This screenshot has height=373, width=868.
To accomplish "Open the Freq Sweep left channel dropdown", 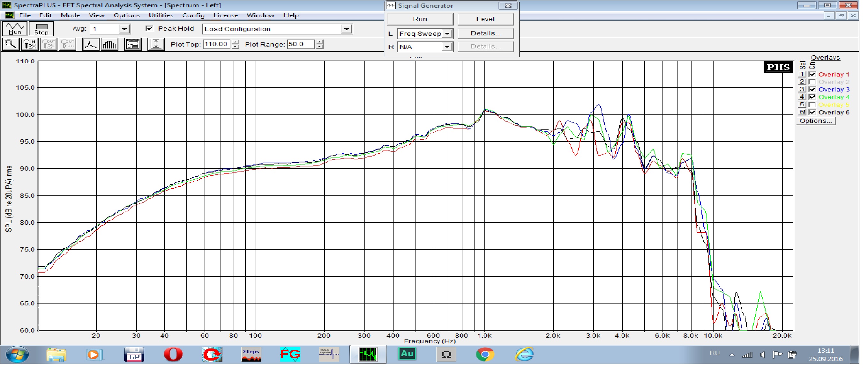I will click(x=447, y=34).
